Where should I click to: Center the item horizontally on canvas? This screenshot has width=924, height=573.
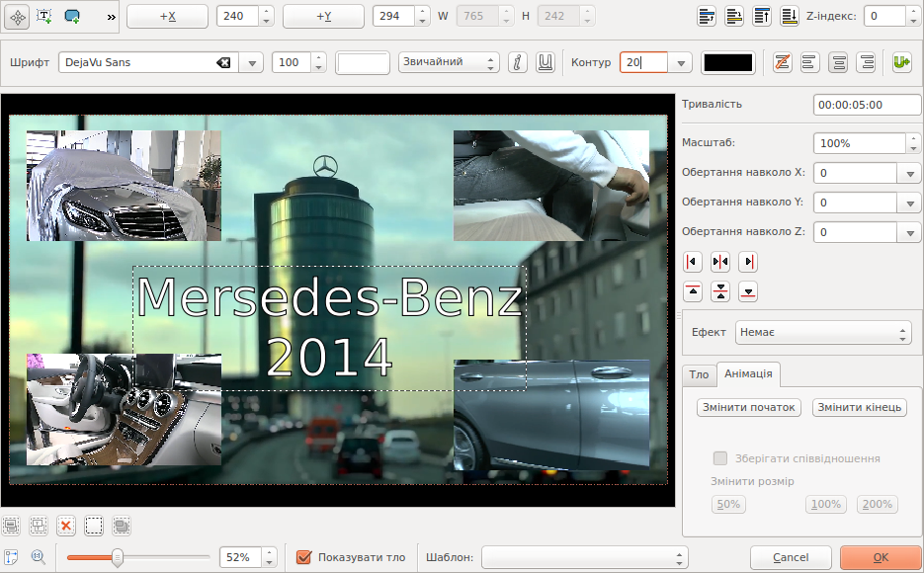(720, 262)
